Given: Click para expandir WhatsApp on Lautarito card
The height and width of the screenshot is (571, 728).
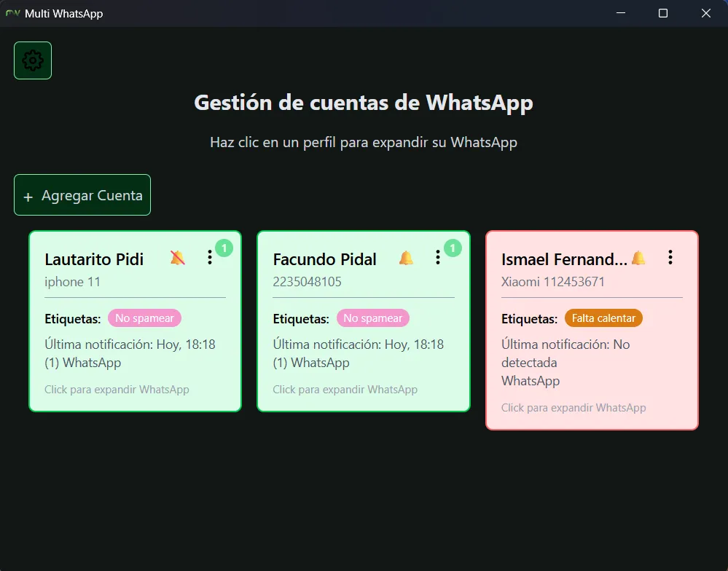Looking at the screenshot, I should (117, 390).
